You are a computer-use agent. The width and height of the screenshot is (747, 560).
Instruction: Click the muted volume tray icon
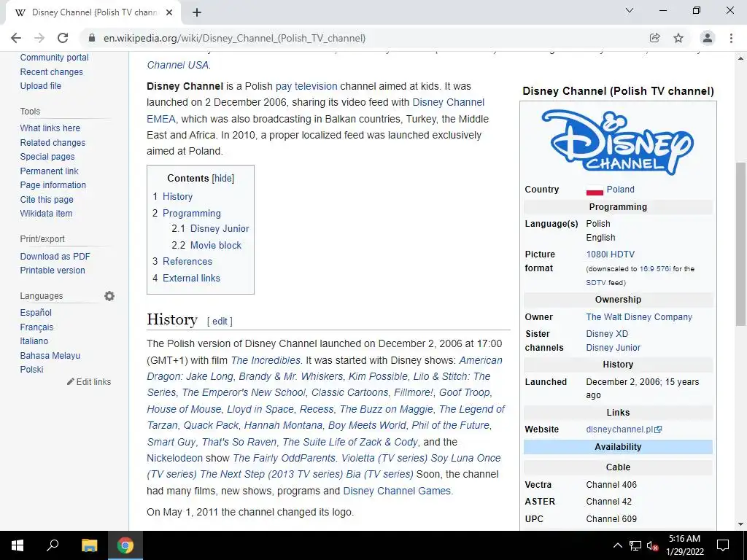653,545
